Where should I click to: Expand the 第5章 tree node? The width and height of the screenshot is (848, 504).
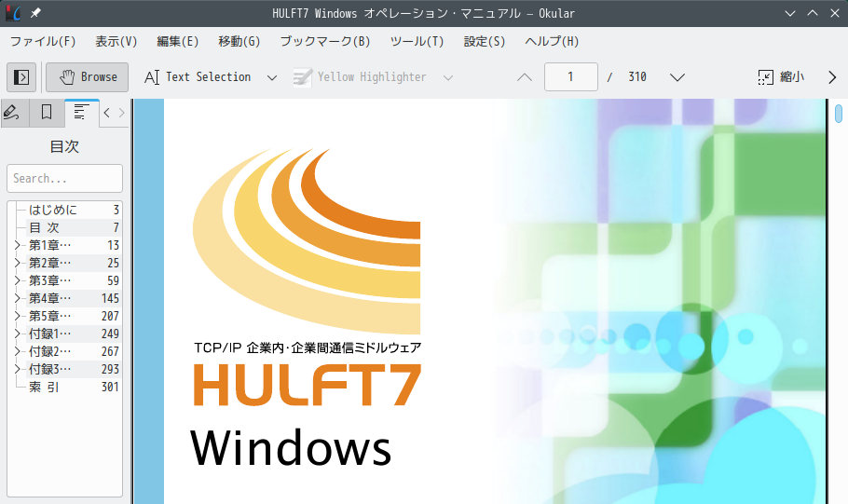click(18, 316)
